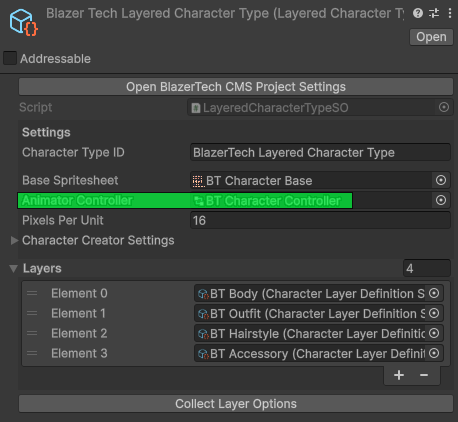Select the Element 2 label

point(79,333)
